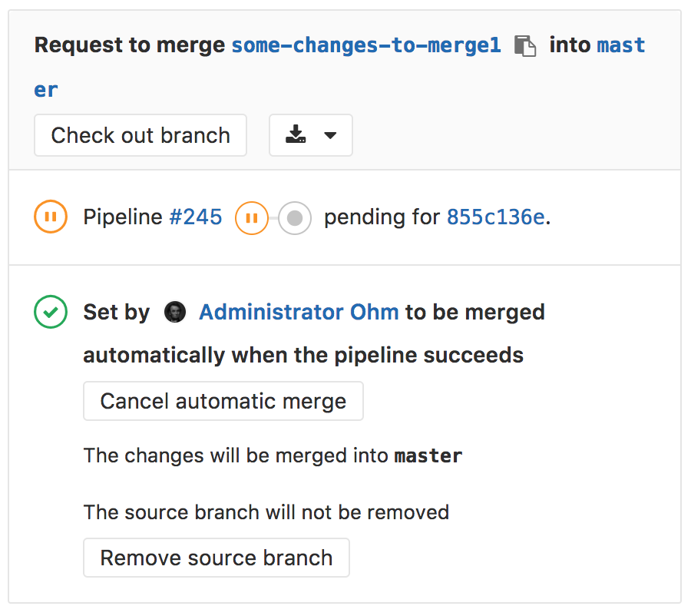The height and width of the screenshot is (616, 691).
Task: Click the 'Request to merge' heading text
Action: [130, 45]
